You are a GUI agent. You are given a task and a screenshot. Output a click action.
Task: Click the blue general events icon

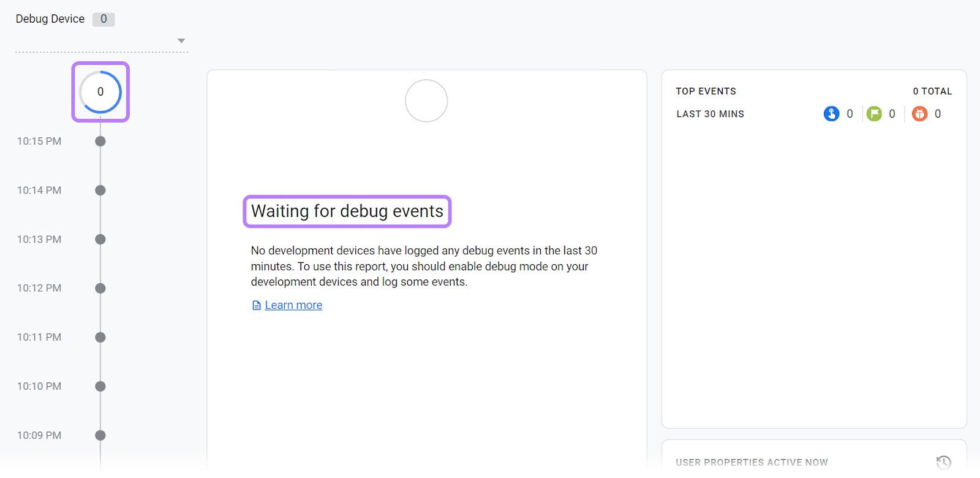pos(831,114)
